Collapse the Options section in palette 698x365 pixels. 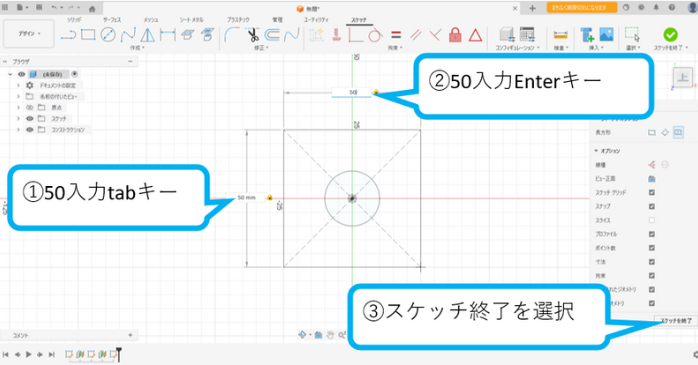(596, 151)
